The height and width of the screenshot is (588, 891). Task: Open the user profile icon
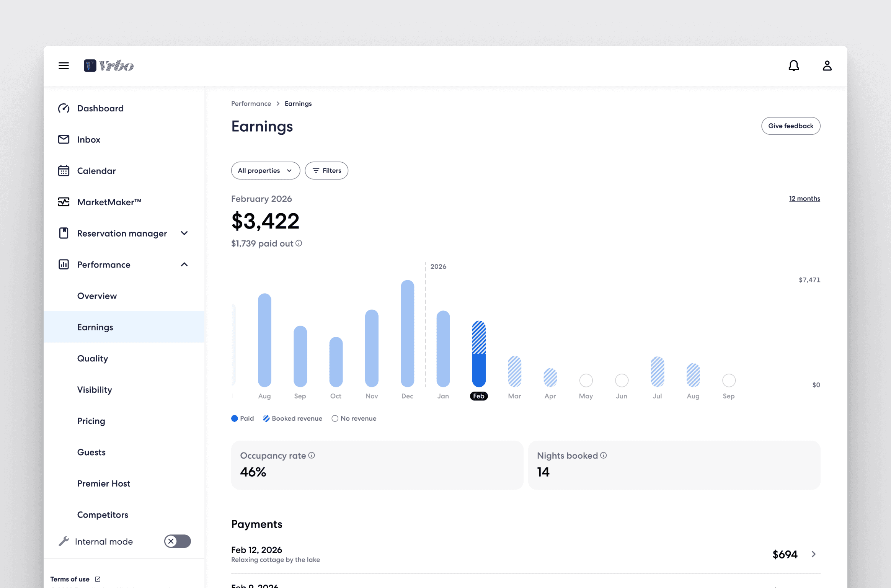point(827,66)
